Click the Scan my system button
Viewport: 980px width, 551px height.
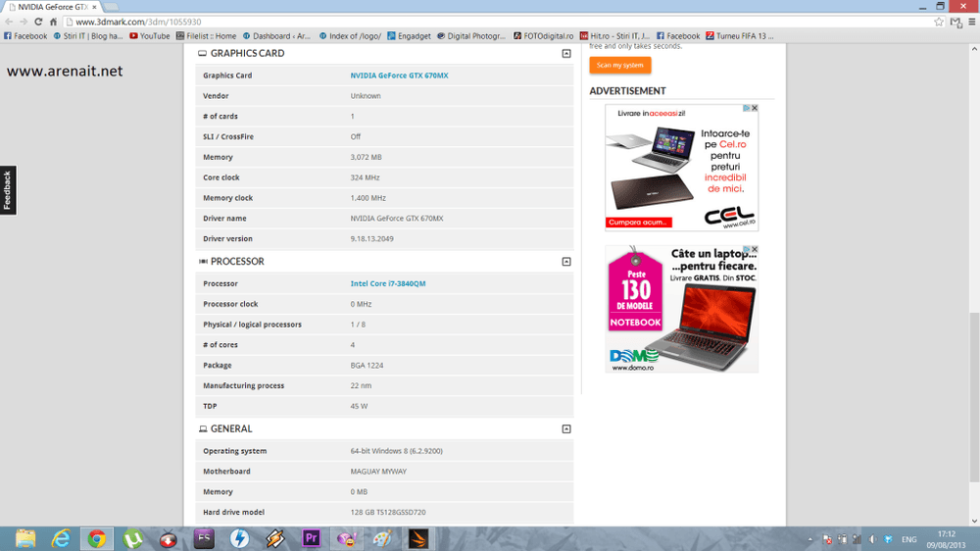pyautogui.click(x=620, y=65)
